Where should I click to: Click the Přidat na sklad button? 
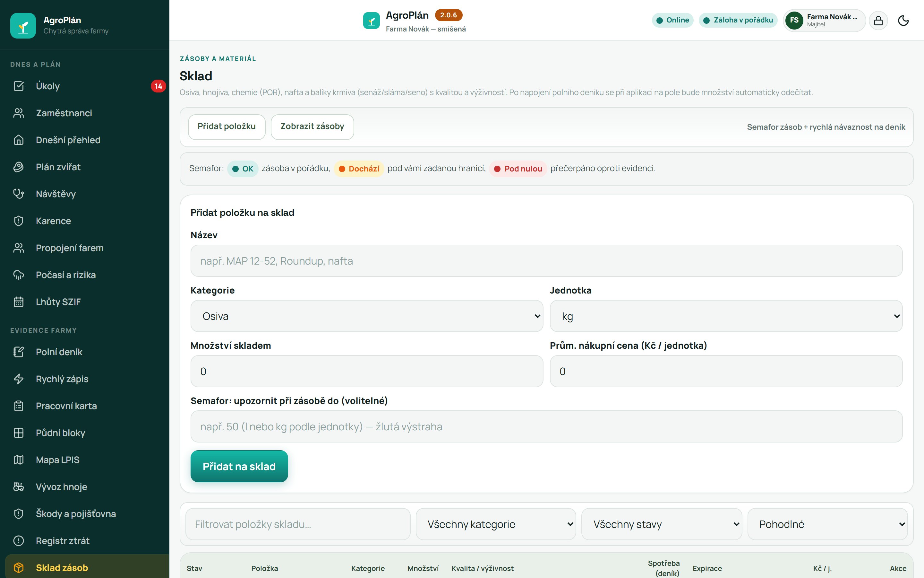[x=239, y=466]
